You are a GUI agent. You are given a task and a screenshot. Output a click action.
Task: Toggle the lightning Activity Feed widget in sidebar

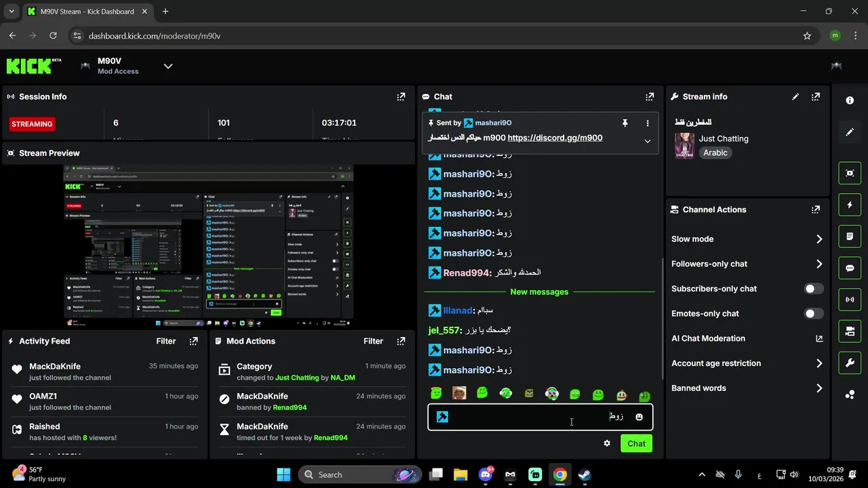(x=850, y=205)
